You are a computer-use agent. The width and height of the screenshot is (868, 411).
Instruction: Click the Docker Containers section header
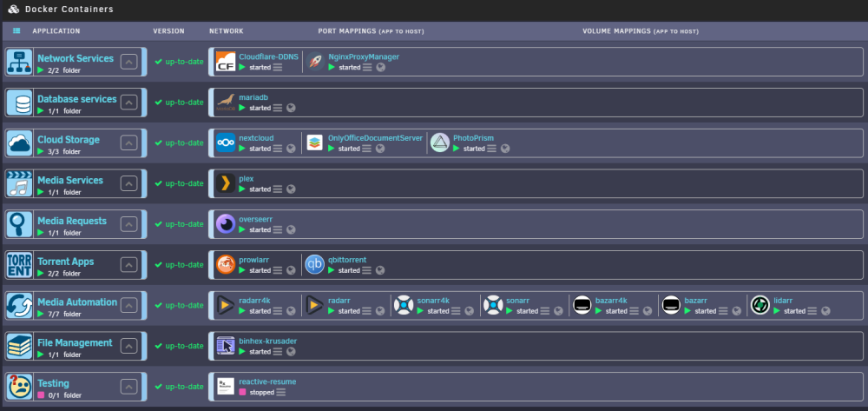69,9
